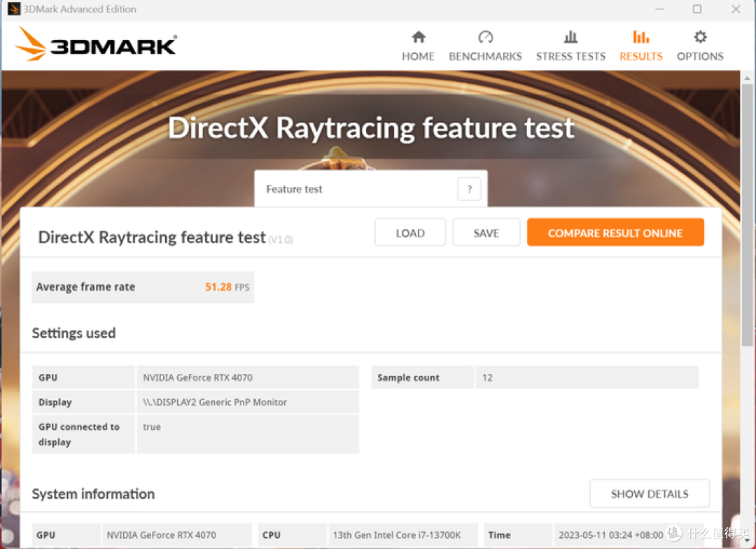Click the Options gear icon
The height and width of the screenshot is (549, 756).
click(x=700, y=37)
